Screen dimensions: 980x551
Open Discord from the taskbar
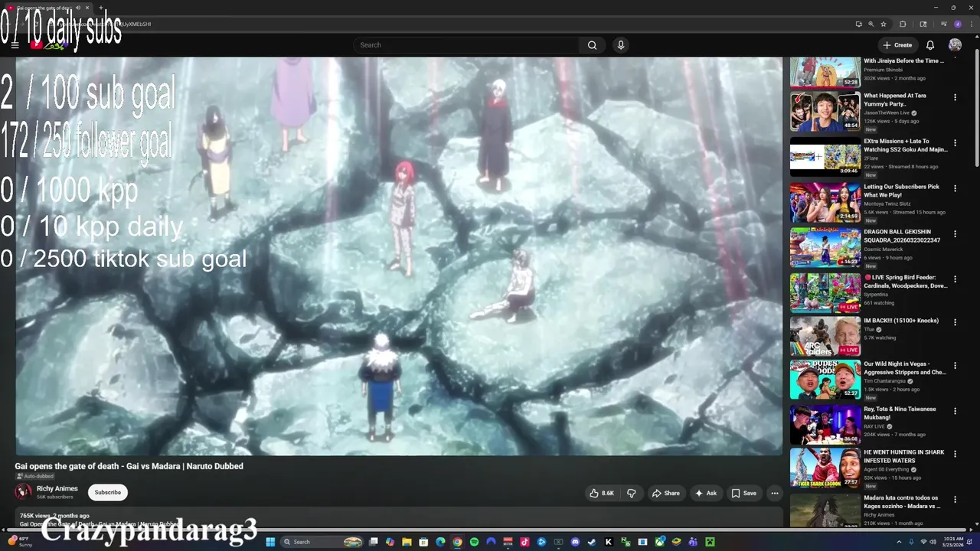coord(575,542)
